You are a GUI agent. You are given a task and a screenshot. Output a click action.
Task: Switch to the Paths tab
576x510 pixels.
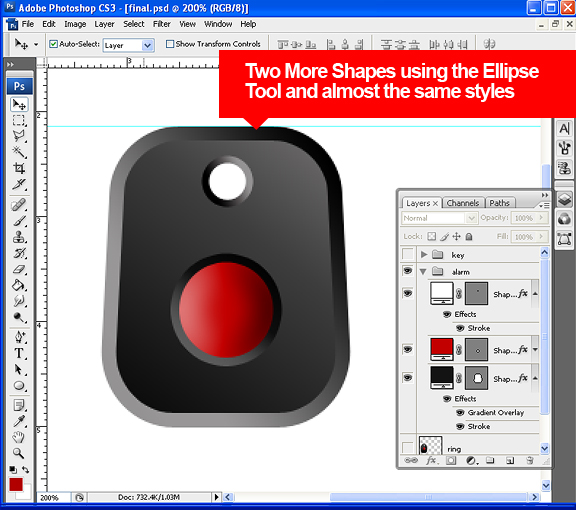click(499, 203)
